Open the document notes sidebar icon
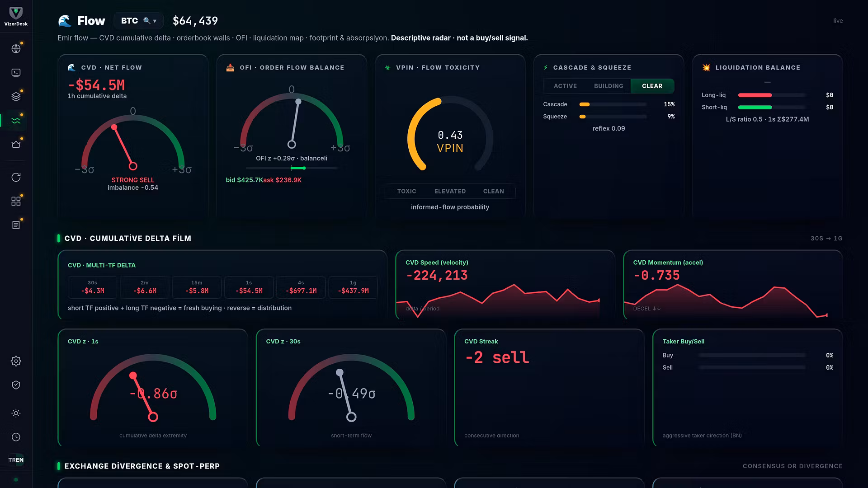 [16, 225]
